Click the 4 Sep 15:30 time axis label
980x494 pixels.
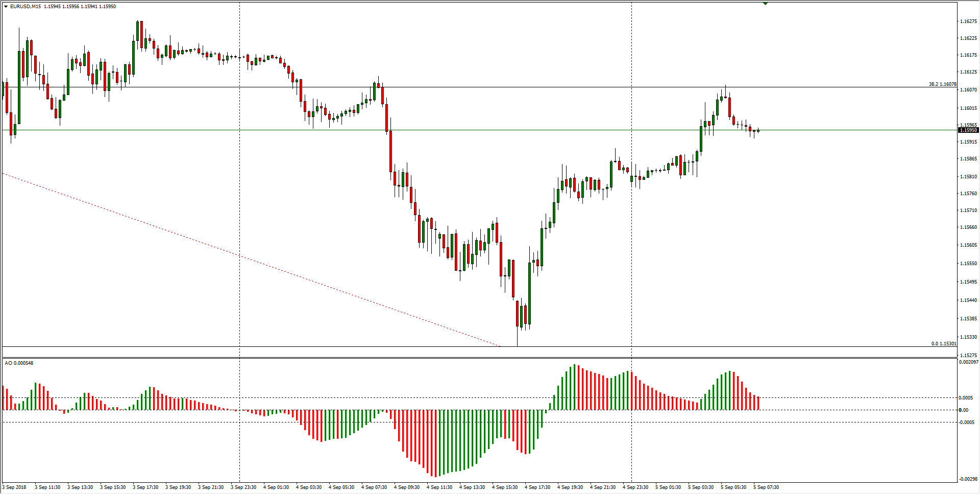click(x=505, y=487)
